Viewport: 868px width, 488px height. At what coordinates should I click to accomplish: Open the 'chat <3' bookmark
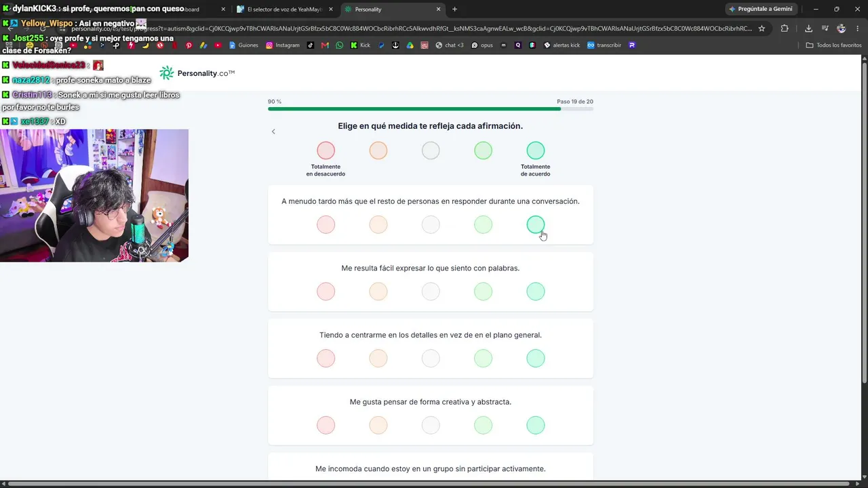[450, 45]
